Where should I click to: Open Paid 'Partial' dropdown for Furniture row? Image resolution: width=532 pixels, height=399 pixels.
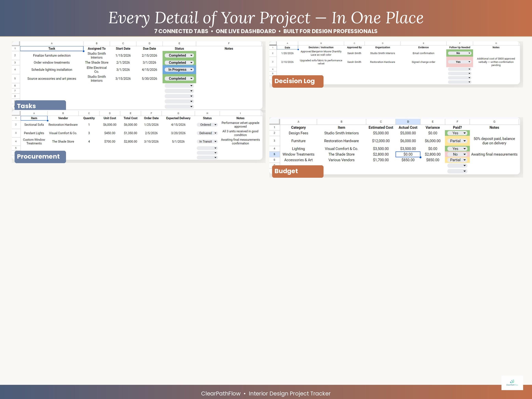pyautogui.click(x=457, y=141)
